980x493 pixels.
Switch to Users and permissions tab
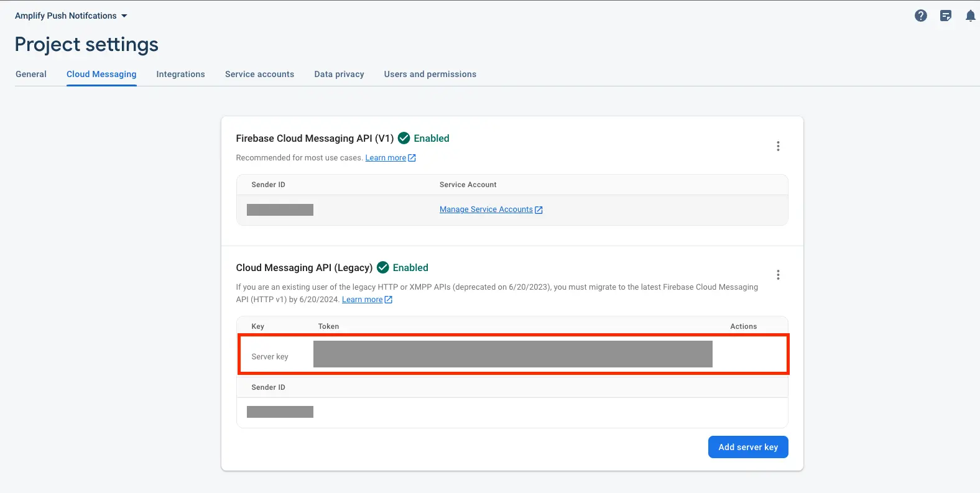[x=430, y=74]
